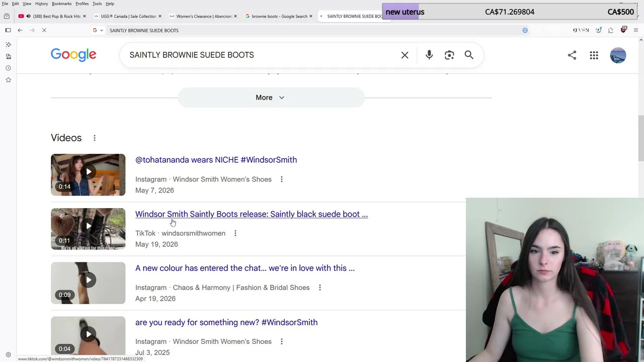This screenshot has height=362, width=644.
Task: Open 'A new colour has entered the chat' link
Action: click(245, 268)
